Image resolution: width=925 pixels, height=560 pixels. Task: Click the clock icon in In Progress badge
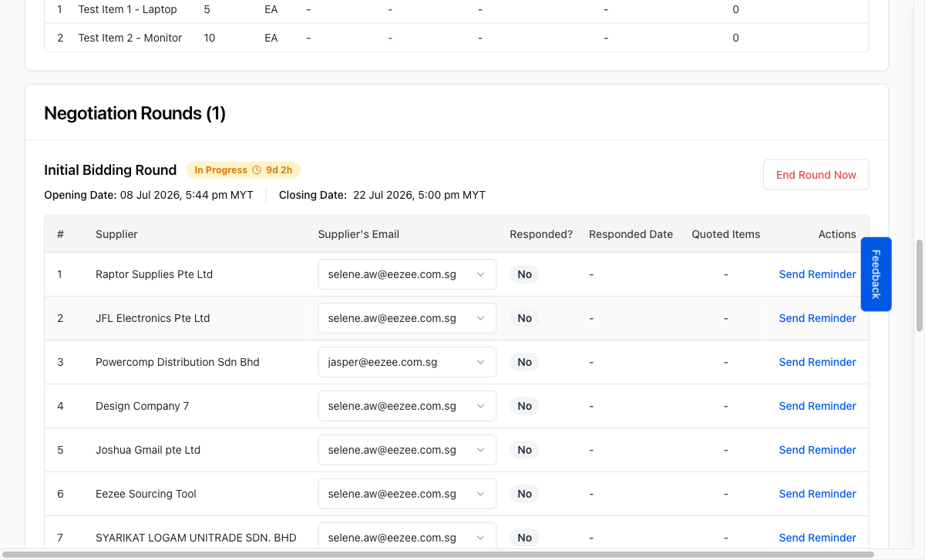(257, 170)
